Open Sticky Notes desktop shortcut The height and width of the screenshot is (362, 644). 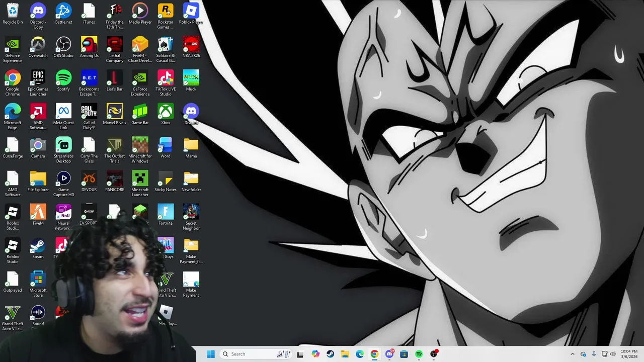pyautogui.click(x=166, y=182)
